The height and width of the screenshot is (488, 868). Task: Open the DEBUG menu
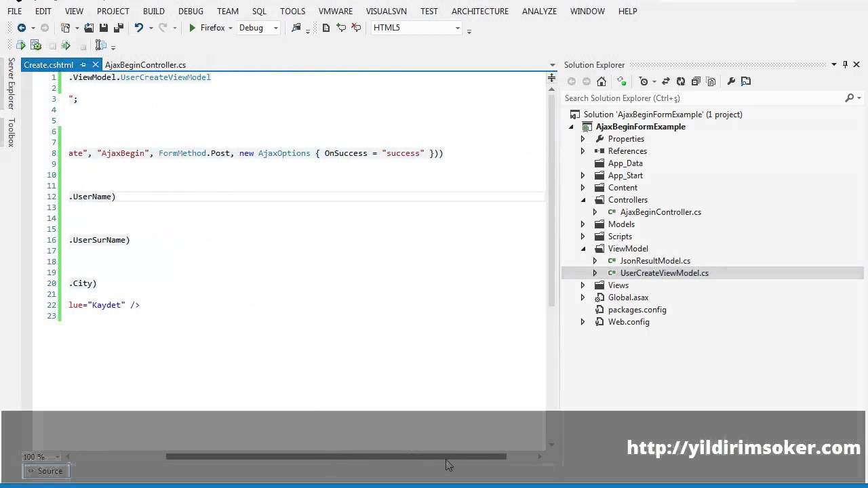pos(191,11)
